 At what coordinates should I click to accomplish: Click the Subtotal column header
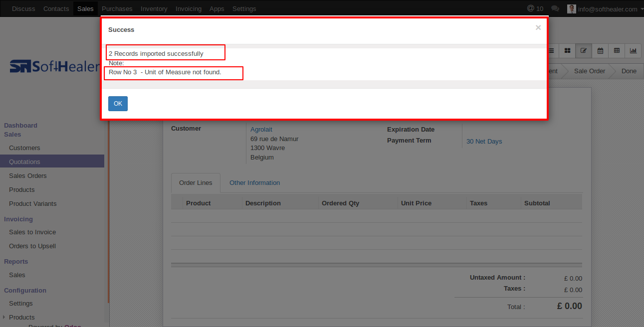pos(537,203)
